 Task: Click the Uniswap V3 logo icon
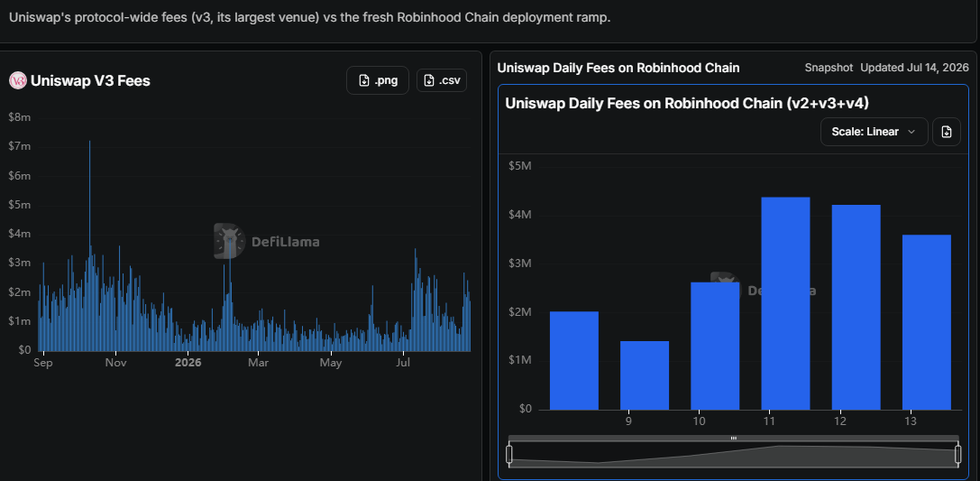(x=18, y=80)
